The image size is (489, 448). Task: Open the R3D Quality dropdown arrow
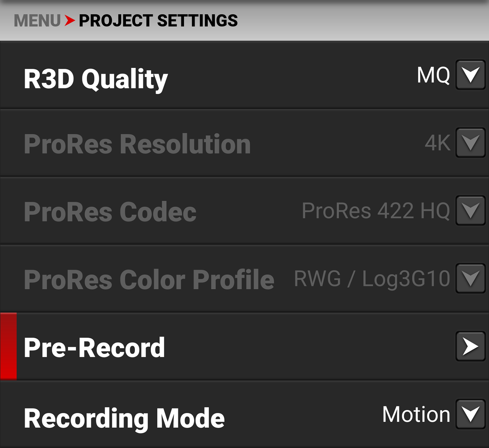tap(470, 75)
